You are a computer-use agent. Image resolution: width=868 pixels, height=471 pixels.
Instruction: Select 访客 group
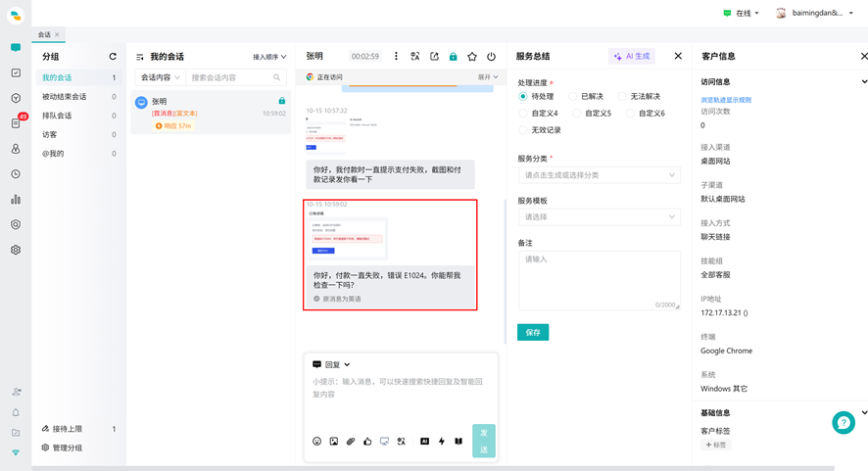click(x=79, y=134)
